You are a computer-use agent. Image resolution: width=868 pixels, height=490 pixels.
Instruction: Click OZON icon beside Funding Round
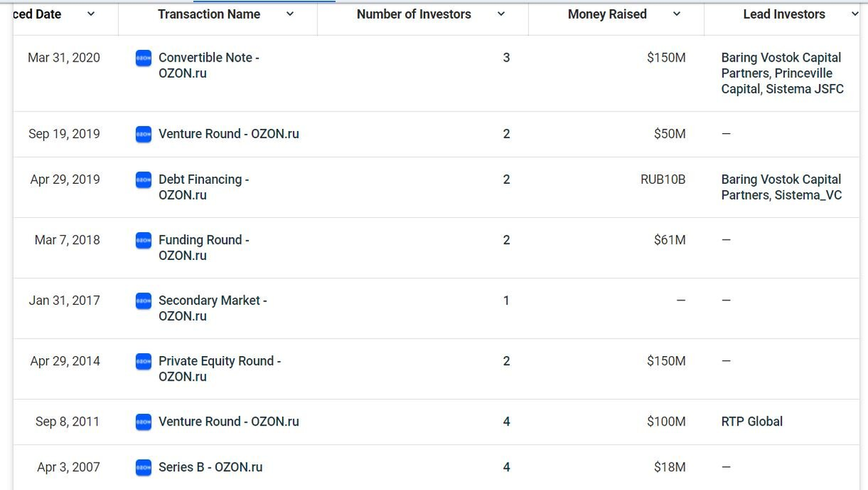(x=144, y=241)
